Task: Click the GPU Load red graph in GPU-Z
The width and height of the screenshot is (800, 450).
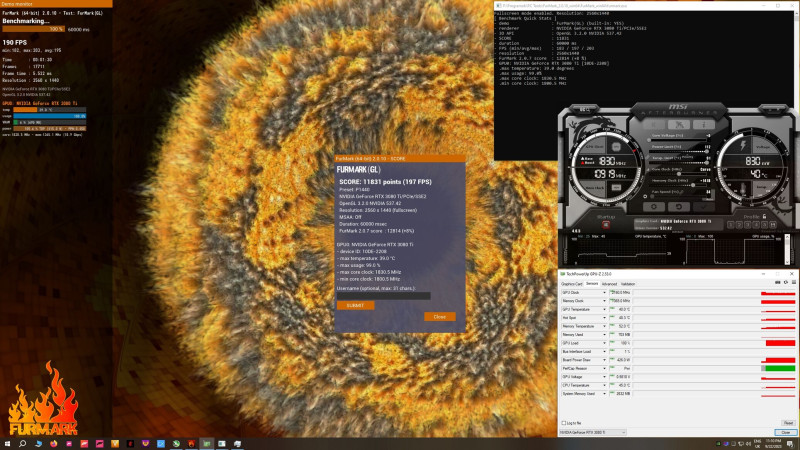Action: pos(780,343)
